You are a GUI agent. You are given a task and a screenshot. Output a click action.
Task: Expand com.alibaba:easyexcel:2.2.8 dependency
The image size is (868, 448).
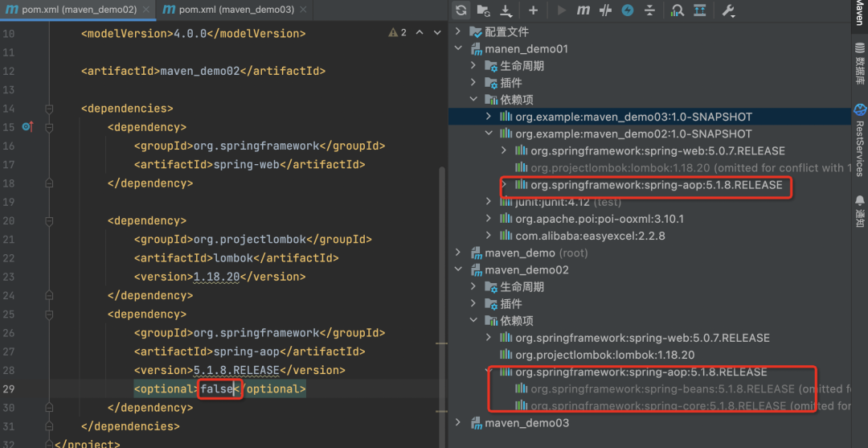[489, 236]
